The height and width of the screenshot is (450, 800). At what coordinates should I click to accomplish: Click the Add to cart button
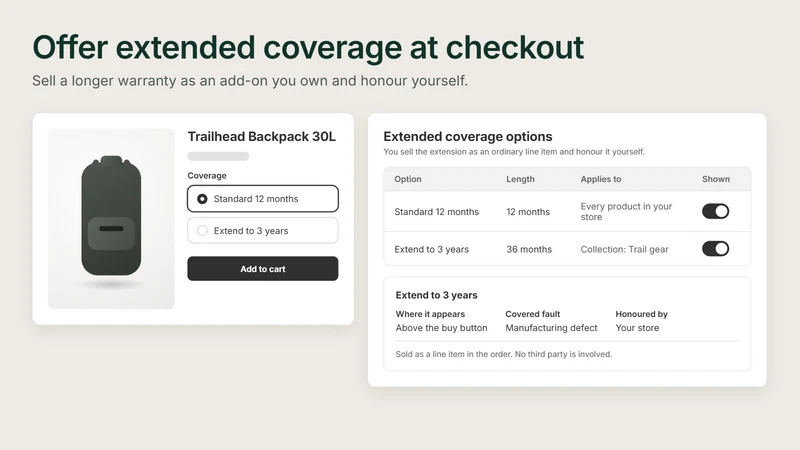click(263, 268)
